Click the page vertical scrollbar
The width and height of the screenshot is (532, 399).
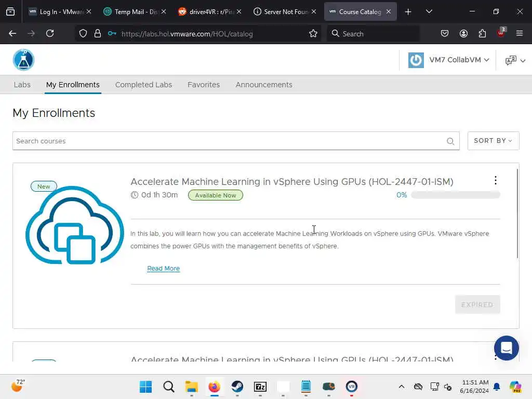click(x=517, y=214)
